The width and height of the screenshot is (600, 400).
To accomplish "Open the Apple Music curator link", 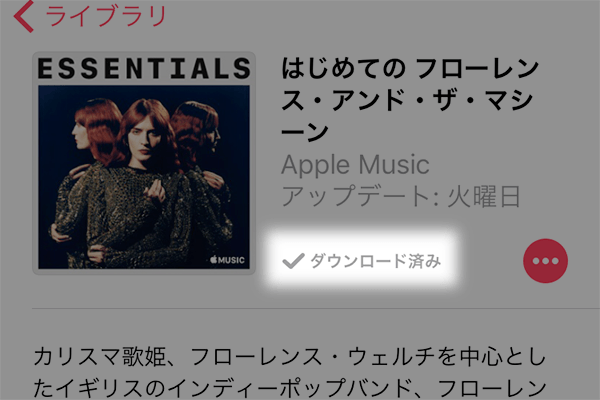I will pyautogui.click(x=355, y=165).
